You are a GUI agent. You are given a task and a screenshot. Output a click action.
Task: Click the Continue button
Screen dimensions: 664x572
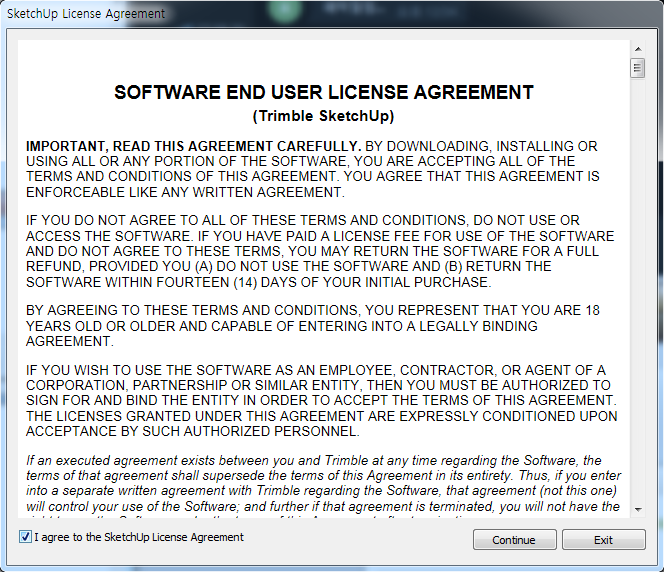(x=515, y=540)
